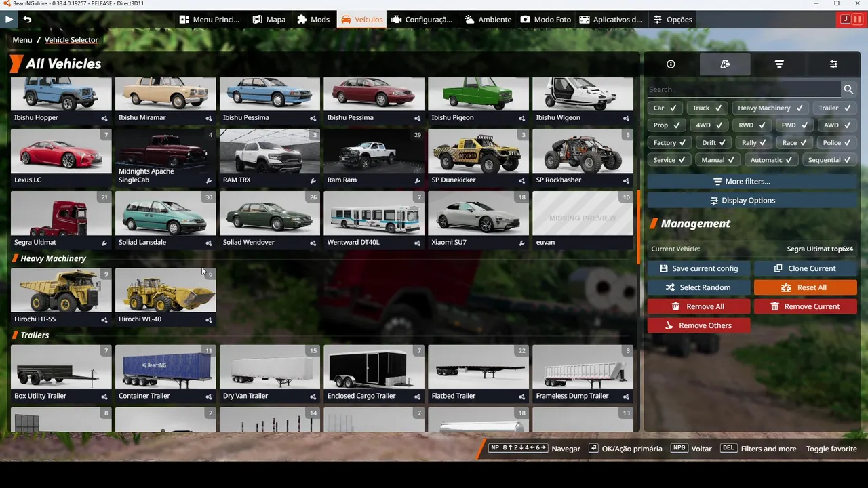
Task: Open the Opções menu item
Action: click(673, 20)
